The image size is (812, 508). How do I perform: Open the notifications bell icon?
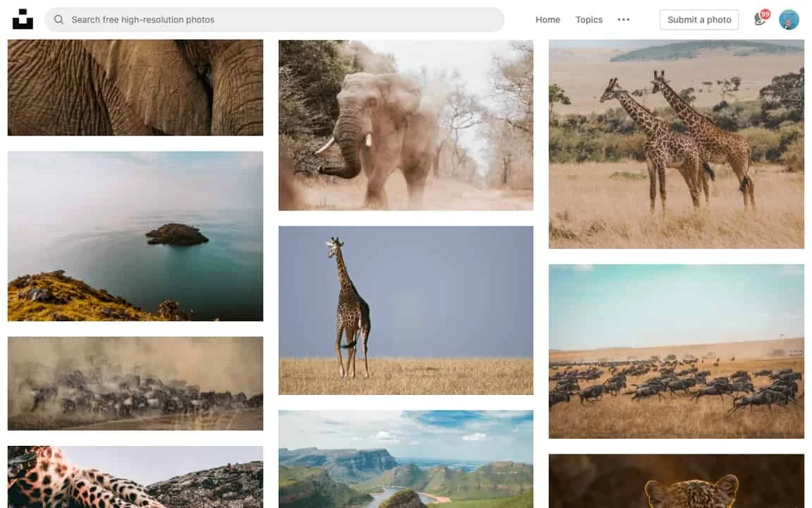point(759,20)
